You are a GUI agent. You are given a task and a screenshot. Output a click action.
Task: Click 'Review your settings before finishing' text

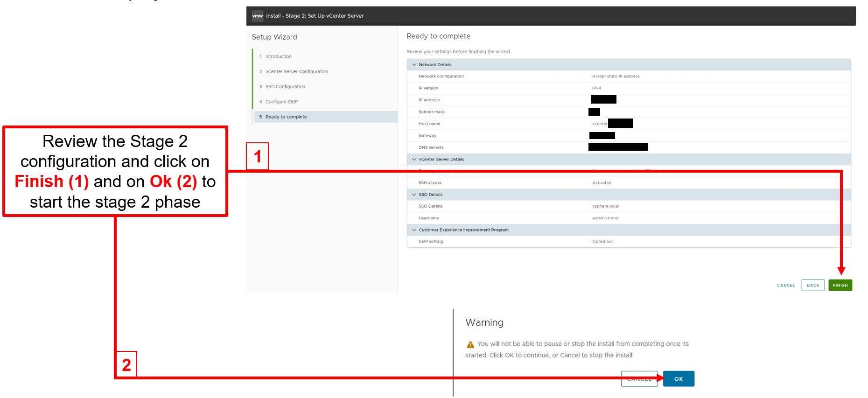459,52
